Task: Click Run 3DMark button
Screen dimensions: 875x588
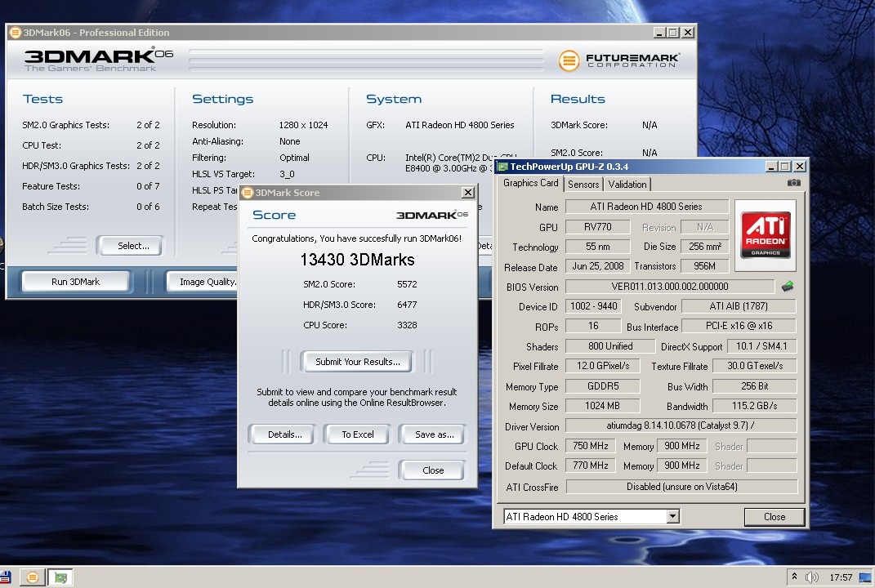Action: tap(75, 282)
